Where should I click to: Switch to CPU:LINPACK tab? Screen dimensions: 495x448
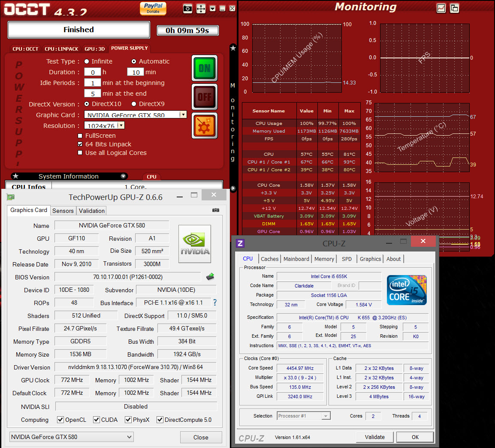61,49
